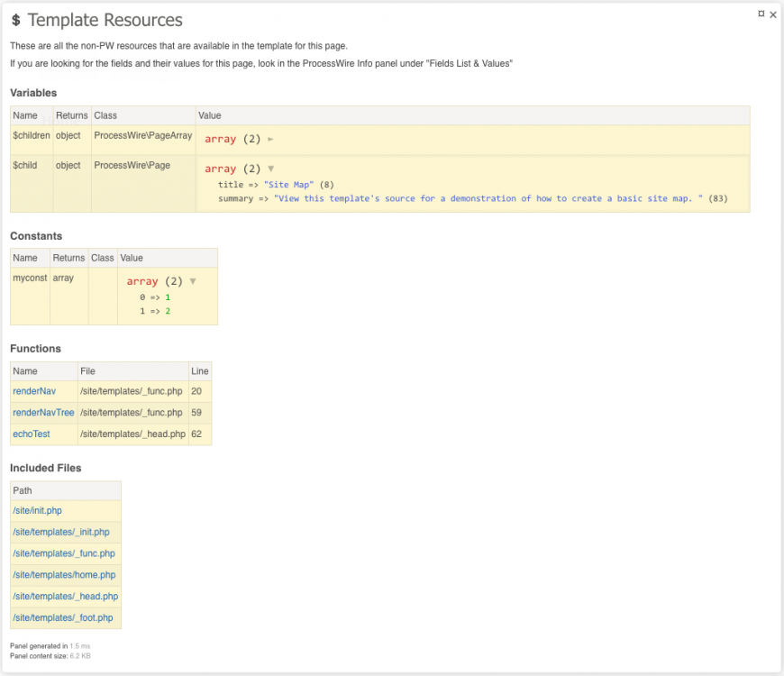The width and height of the screenshot is (784, 676).
Task: Open the renderNav function link
Action: (x=34, y=391)
